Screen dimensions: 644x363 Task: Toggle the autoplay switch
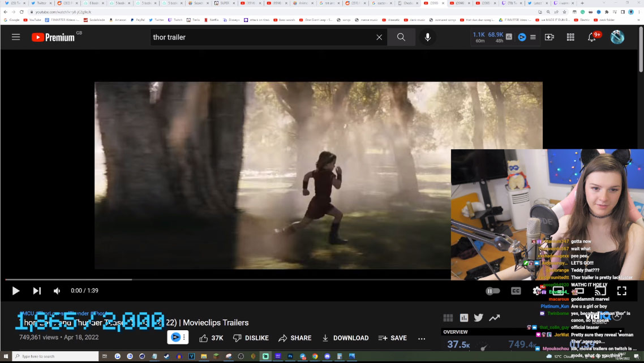(x=492, y=291)
